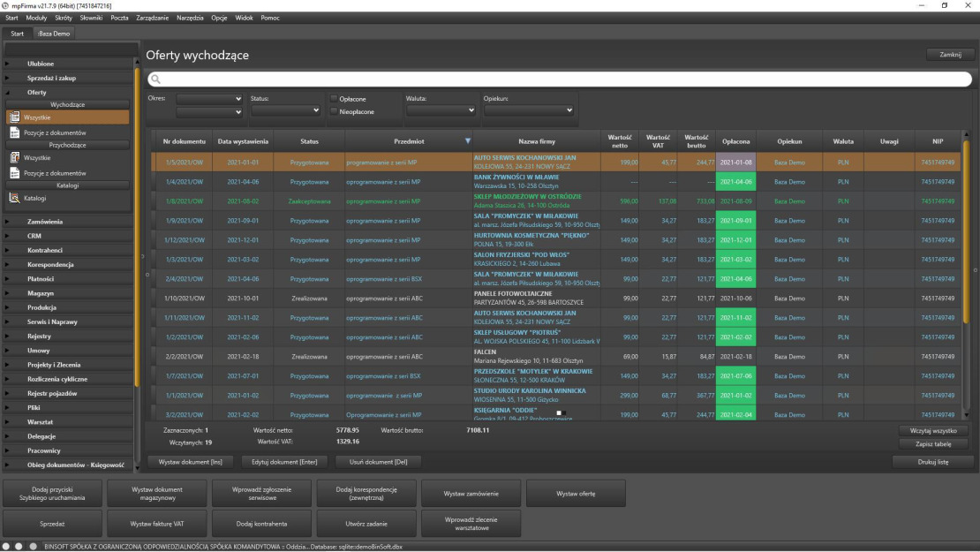
Task: Click the Wszystkie icon under Wychodzące
Action: click(x=14, y=117)
